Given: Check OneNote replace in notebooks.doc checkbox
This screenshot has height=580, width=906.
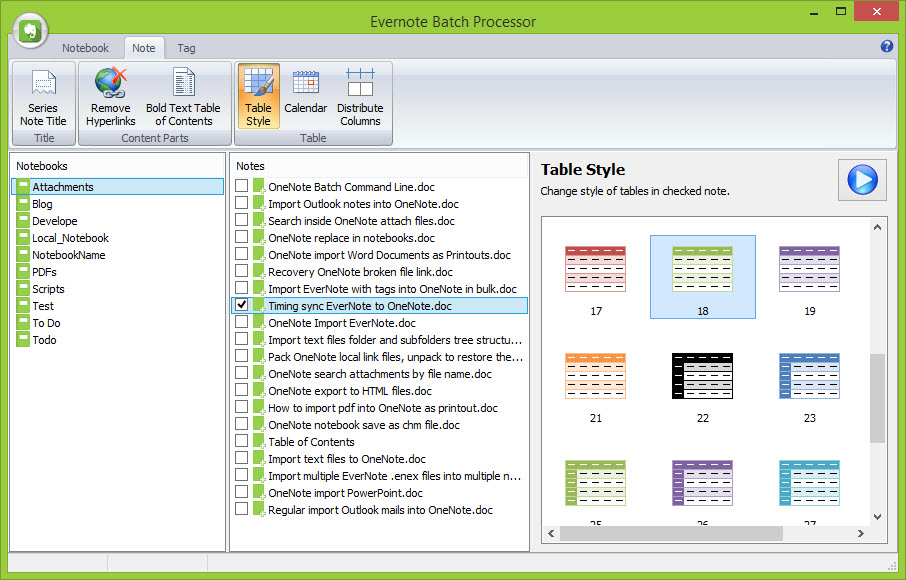Looking at the screenshot, I should point(242,237).
